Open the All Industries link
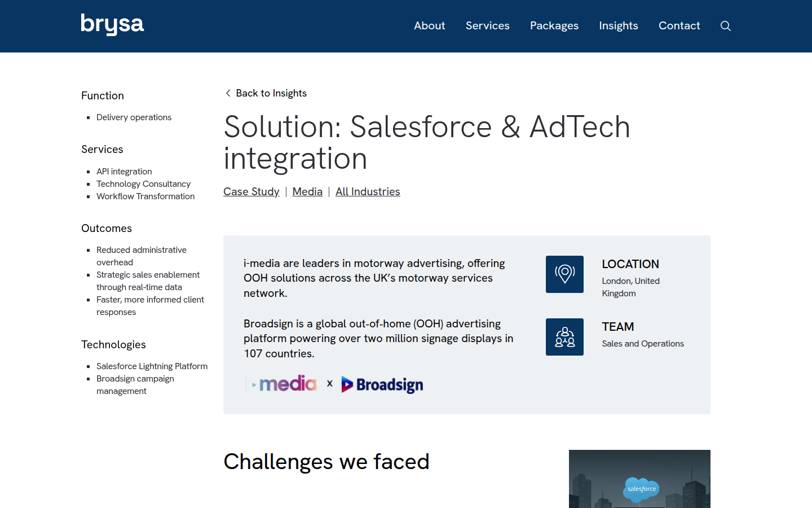Viewport: 812px width, 508px height. click(368, 192)
